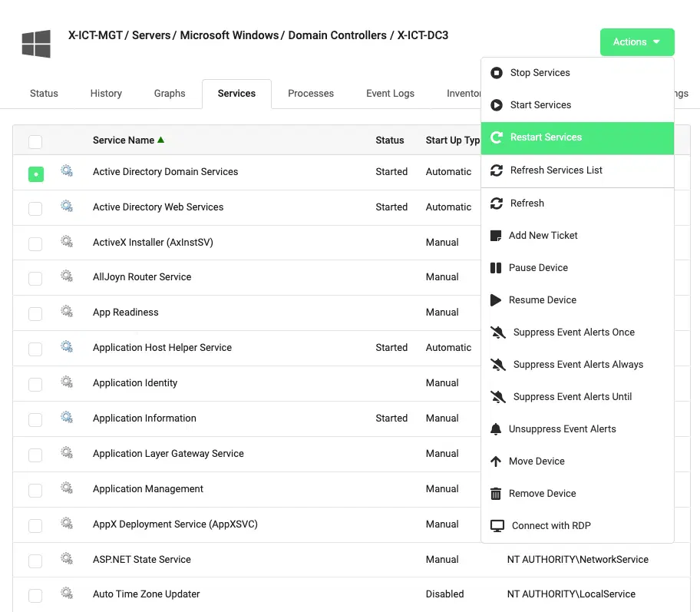Click X-ICT-MGT in the breadcrumb

[x=95, y=35]
